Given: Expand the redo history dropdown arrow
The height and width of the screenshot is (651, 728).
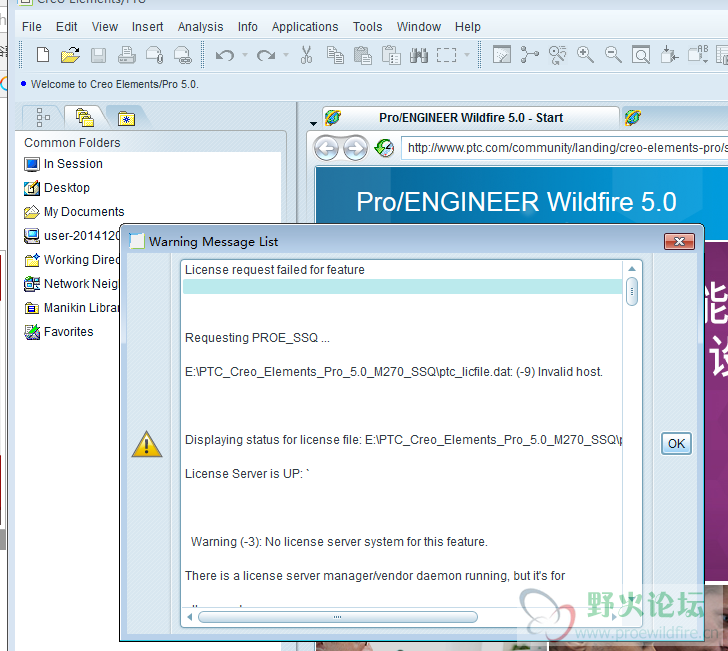Looking at the screenshot, I should click(x=286, y=55).
